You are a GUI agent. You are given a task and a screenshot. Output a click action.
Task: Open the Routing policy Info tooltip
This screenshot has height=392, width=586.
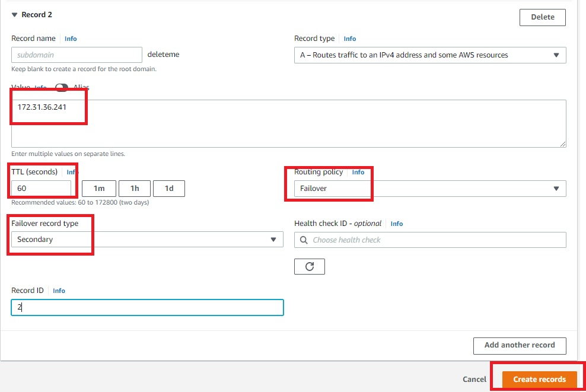(358, 172)
